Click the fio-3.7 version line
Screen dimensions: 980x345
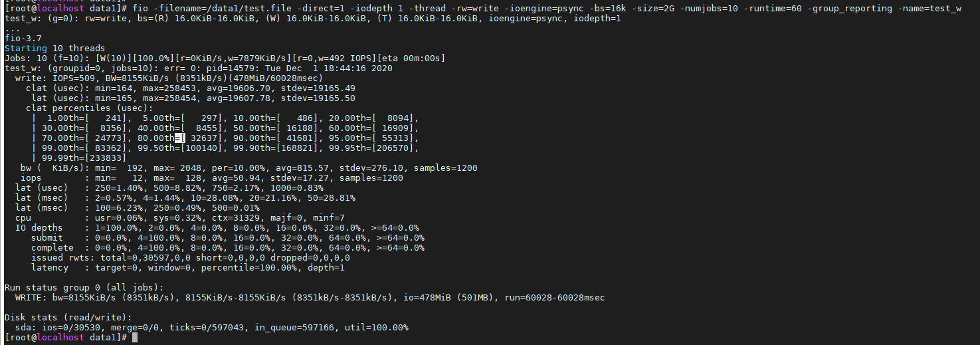coord(23,39)
